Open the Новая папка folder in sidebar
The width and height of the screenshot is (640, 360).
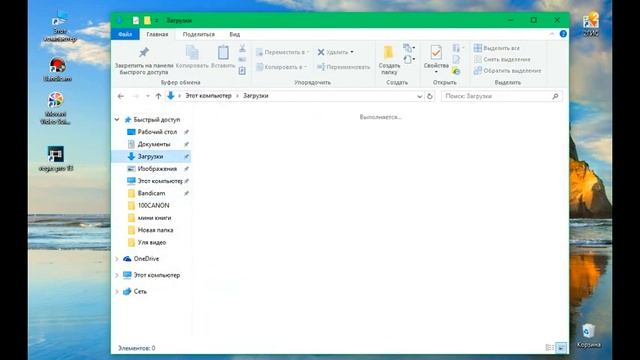point(155,230)
